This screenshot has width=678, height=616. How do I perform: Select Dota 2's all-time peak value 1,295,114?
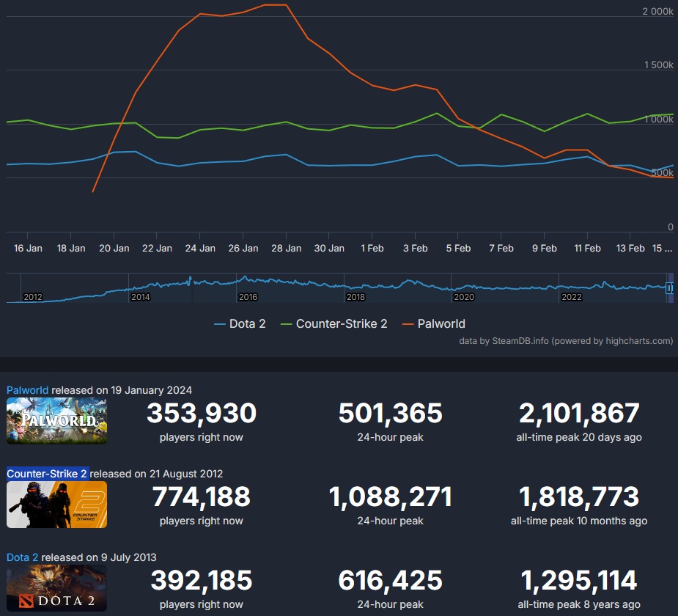[579, 579]
